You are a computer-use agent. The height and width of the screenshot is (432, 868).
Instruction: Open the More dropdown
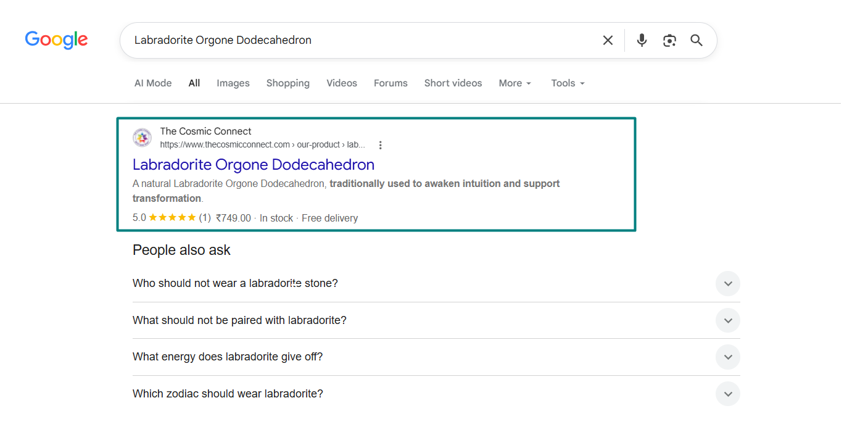pos(515,83)
